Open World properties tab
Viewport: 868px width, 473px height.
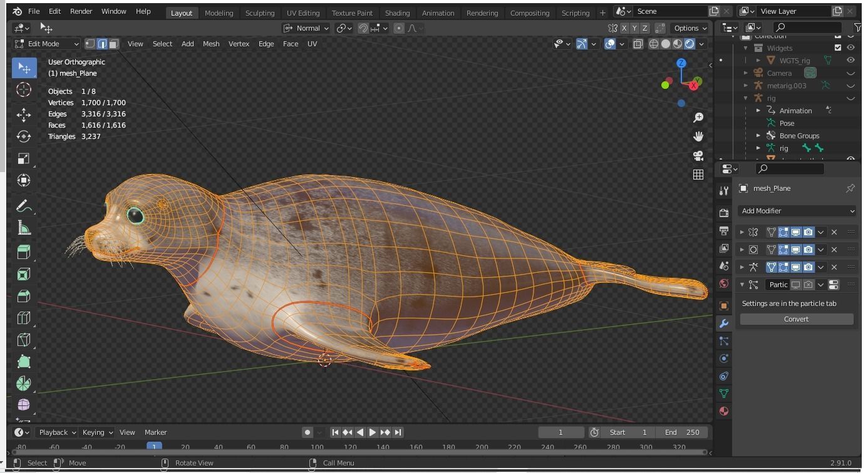tap(724, 283)
